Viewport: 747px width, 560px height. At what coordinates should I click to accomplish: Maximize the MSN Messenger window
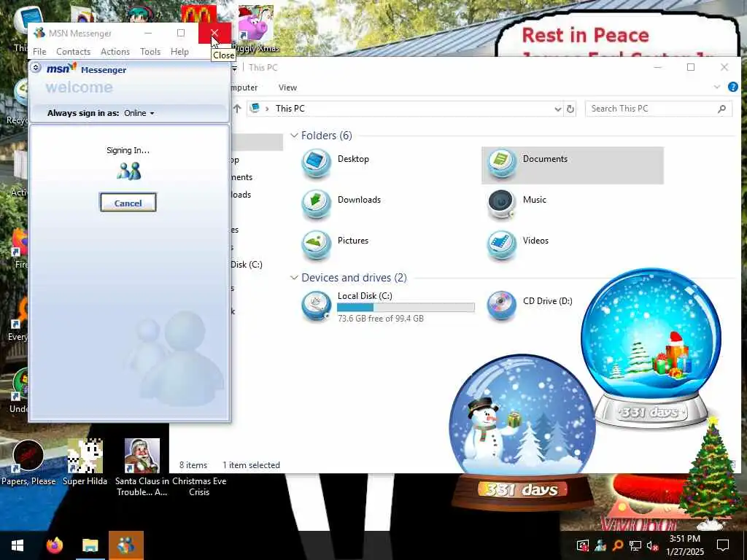tap(181, 33)
